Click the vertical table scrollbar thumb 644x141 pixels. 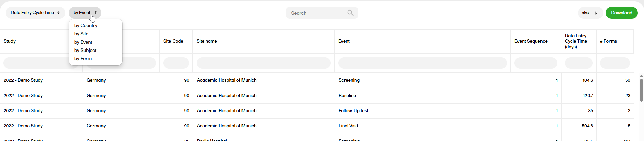click(641, 90)
